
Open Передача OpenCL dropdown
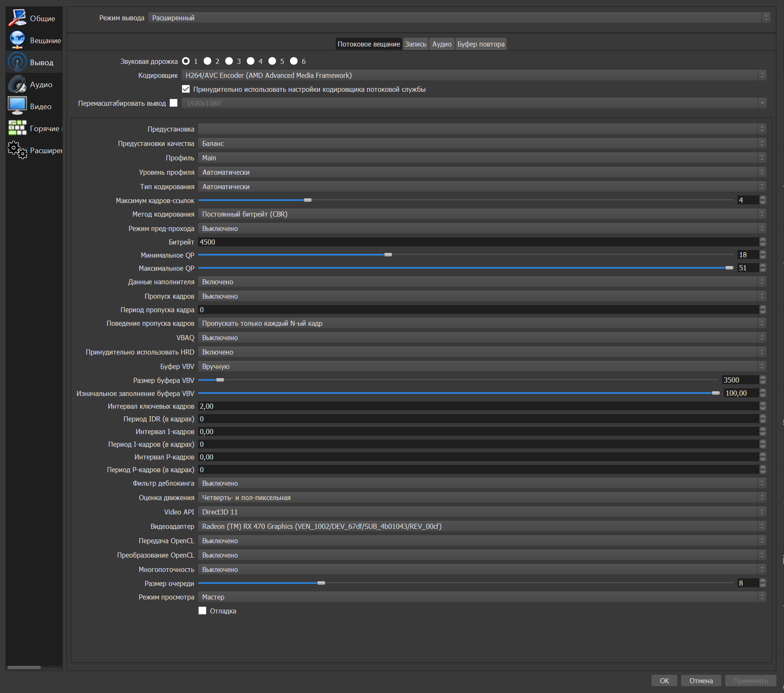pyautogui.click(x=482, y=541)
